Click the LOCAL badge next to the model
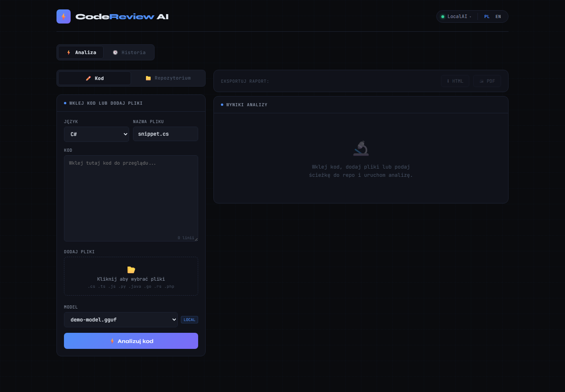 point(190,320)
